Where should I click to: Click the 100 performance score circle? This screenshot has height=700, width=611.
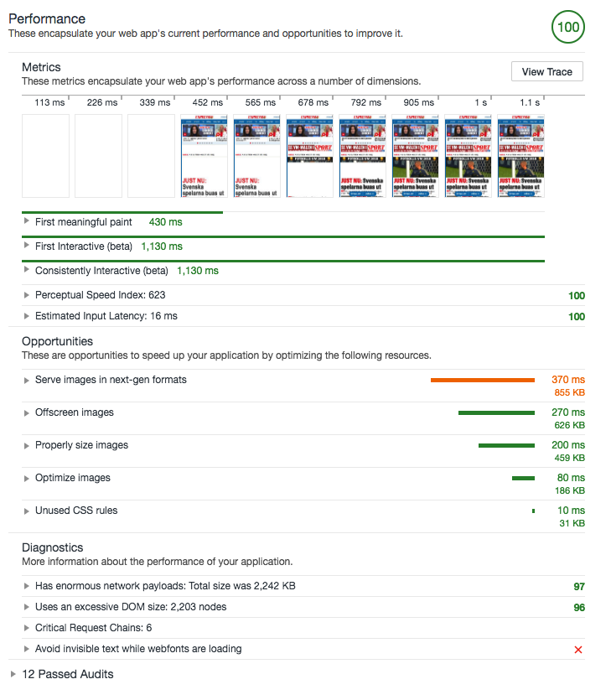click(567, 27)
